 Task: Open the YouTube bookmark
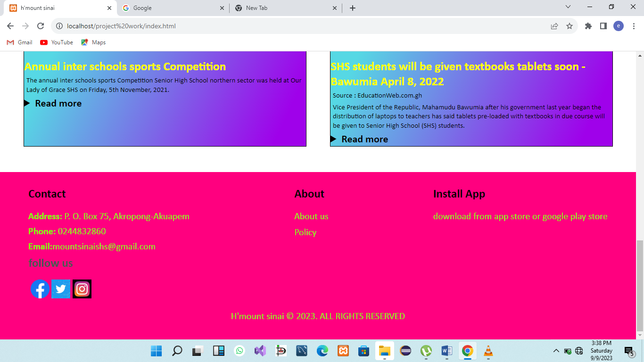tap(57, 42)
